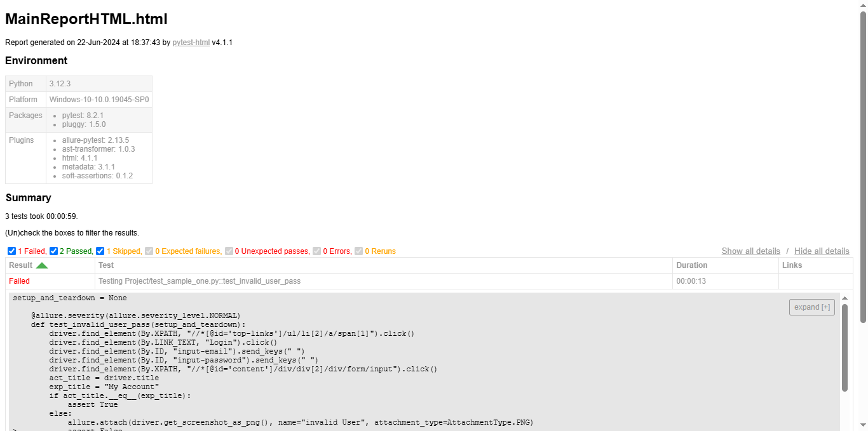Expand the log with the expand [+] button

tap(812, 307)
